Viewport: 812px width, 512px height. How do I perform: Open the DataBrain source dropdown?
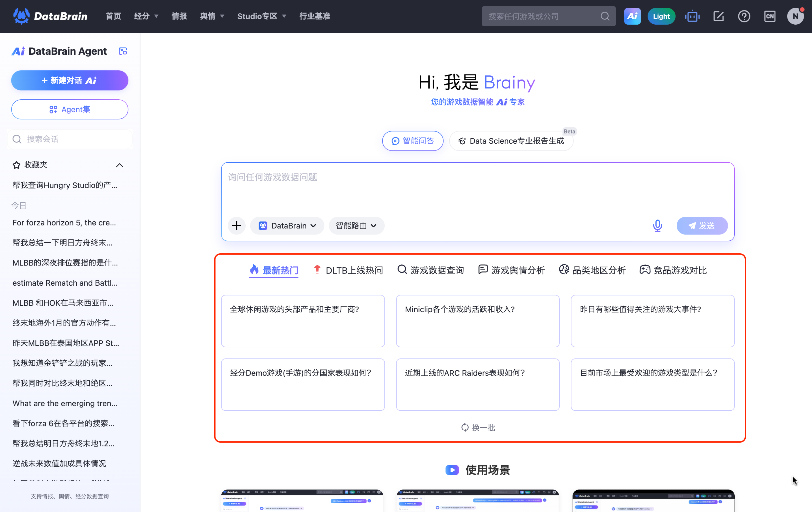287,226
